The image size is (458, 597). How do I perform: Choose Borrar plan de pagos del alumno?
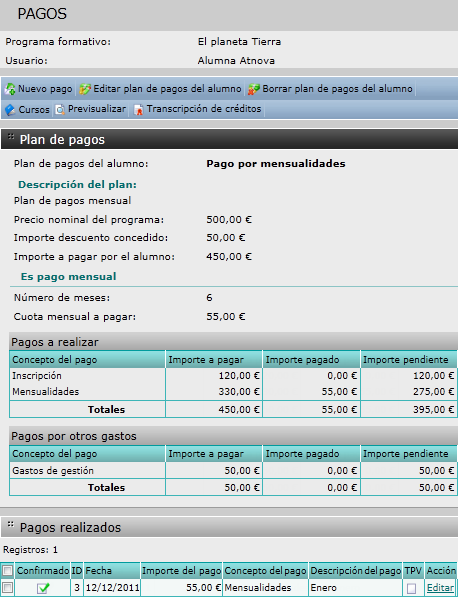tap(337, 89)
